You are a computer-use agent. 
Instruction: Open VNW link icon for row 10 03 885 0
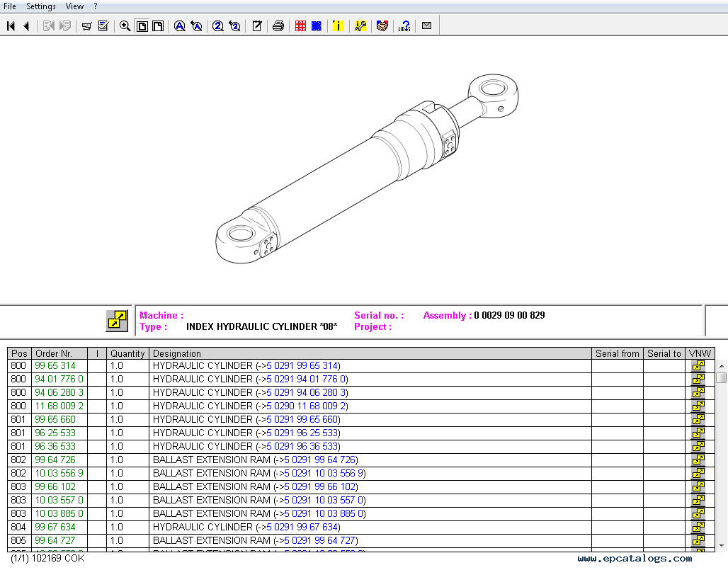pyautogui.click(x=699, y=514)
